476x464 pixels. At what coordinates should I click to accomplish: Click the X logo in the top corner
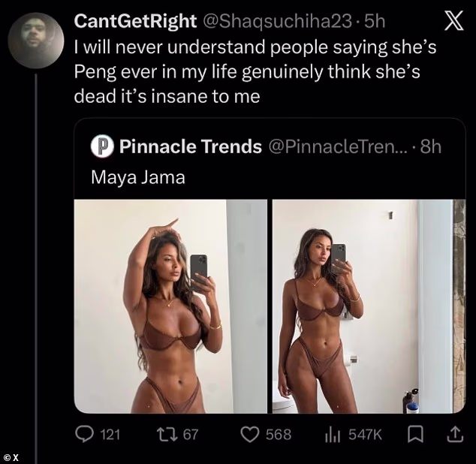click(453, 23)
